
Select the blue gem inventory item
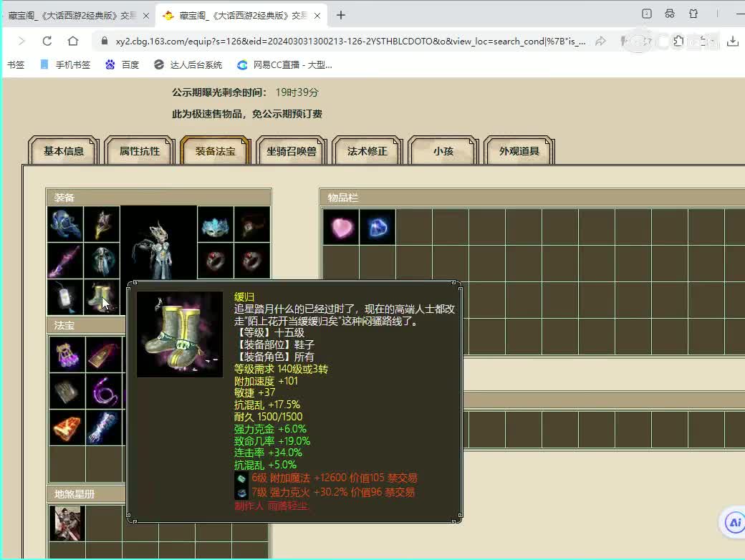[378, 228]
